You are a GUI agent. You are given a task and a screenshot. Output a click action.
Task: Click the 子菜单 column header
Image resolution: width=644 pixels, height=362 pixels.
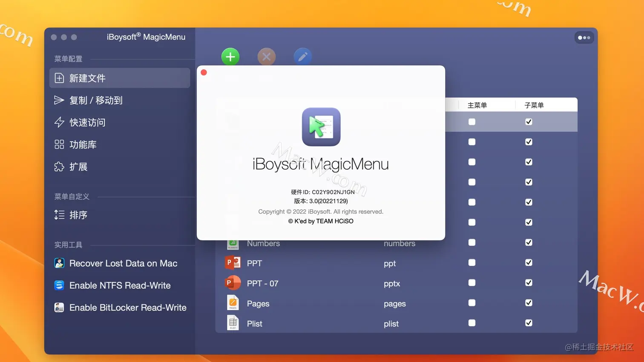pyautogui.click(x=534, y=105)
